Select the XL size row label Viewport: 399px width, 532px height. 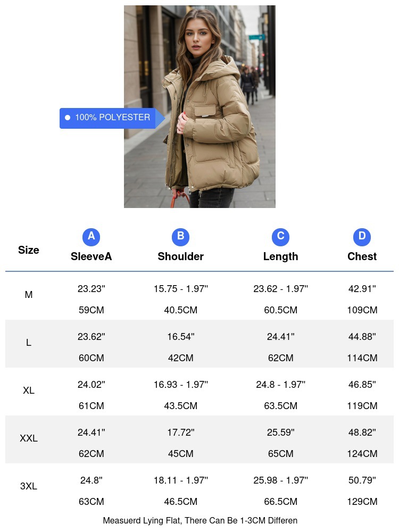click(x=29, y=390)
